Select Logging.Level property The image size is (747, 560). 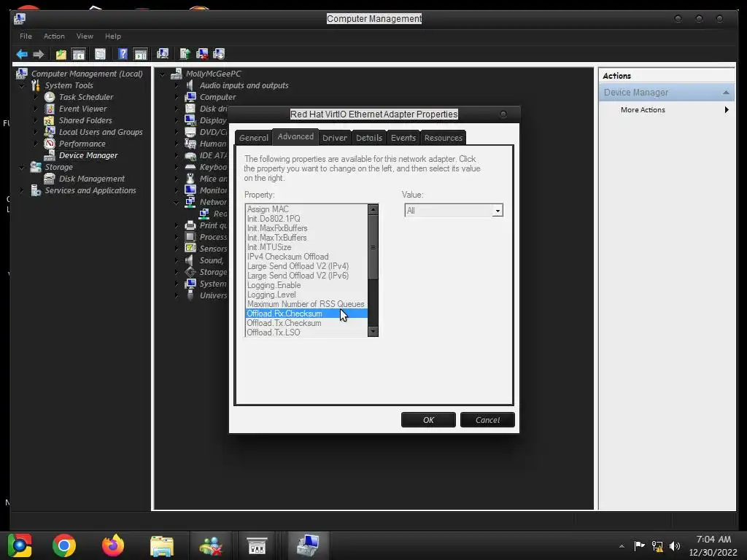pos(306,295)
